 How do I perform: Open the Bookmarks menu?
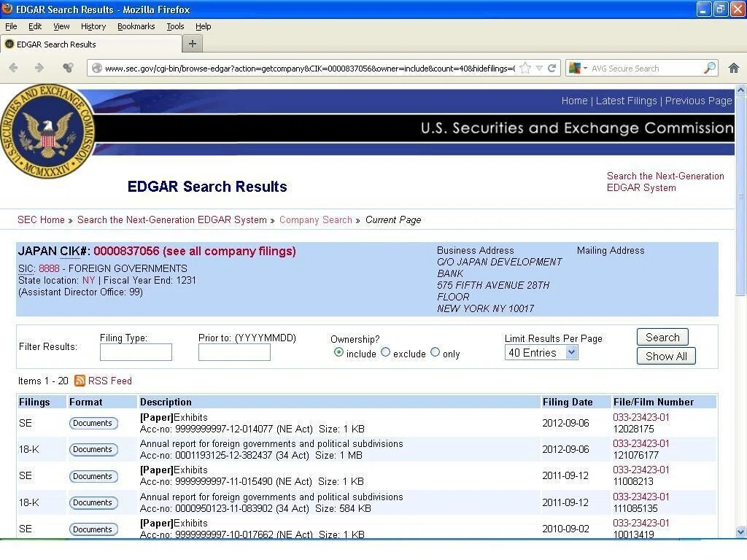click(136, 26)
